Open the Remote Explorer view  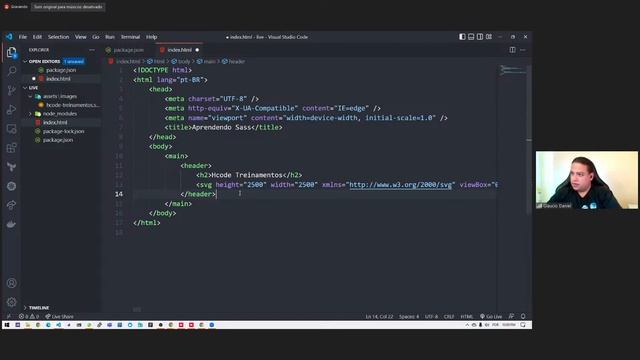pos(11,129)
